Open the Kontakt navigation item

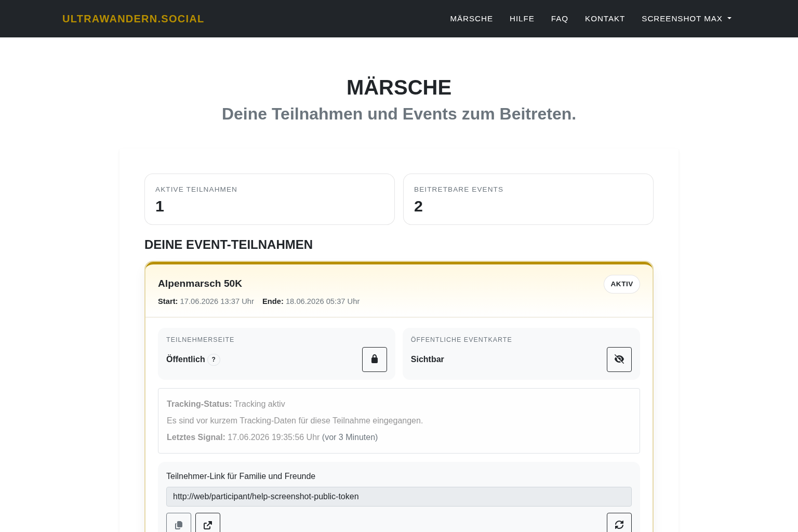pyautogui.click(x=605, y=19)
